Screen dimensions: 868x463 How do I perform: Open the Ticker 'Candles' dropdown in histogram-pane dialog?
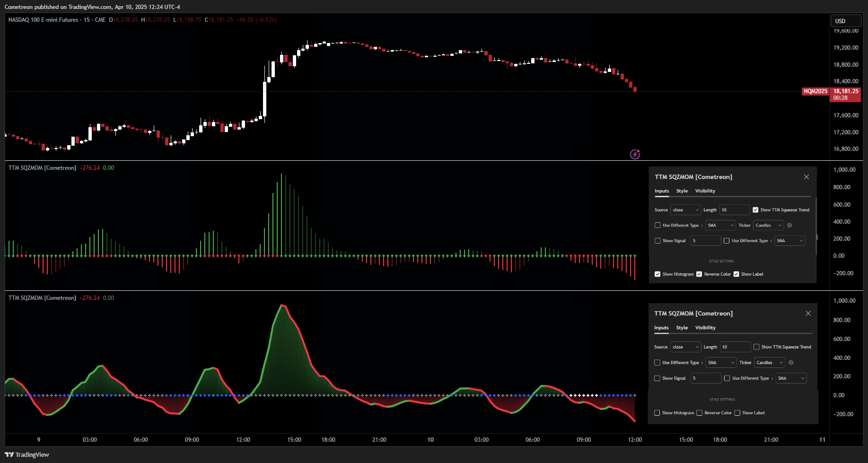(768, 226)
